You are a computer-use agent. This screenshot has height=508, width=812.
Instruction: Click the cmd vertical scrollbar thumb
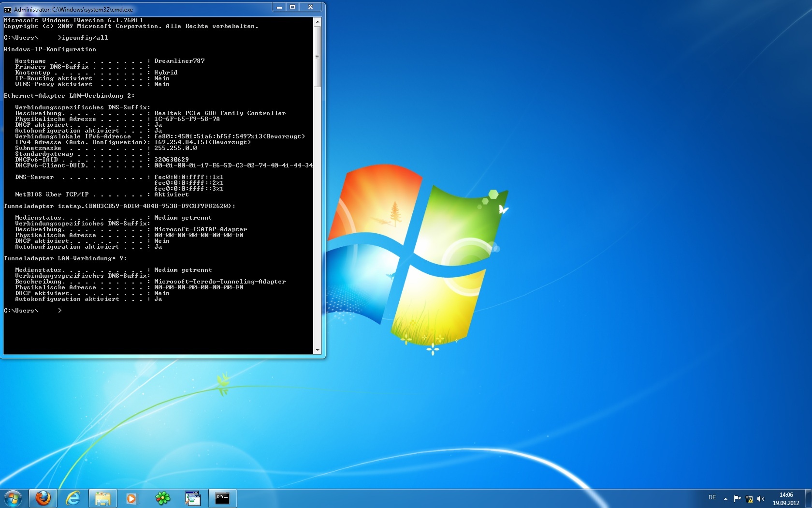tap(318, 56)
